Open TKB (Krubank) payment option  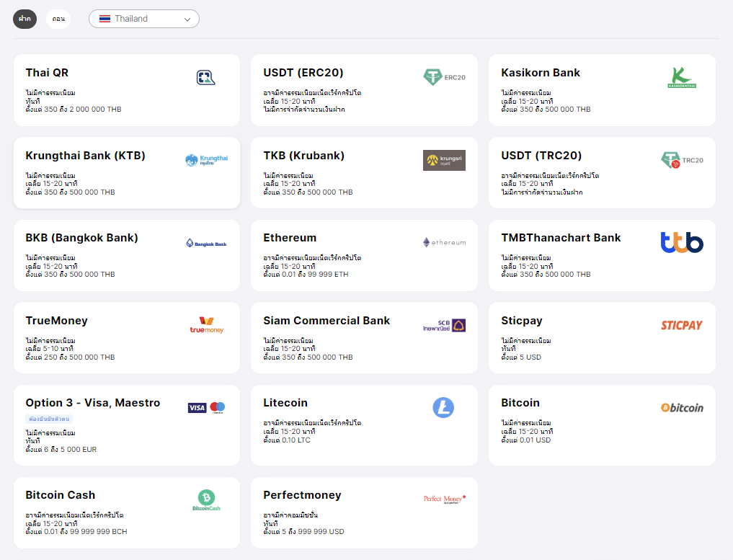click(x=364, y=172)
